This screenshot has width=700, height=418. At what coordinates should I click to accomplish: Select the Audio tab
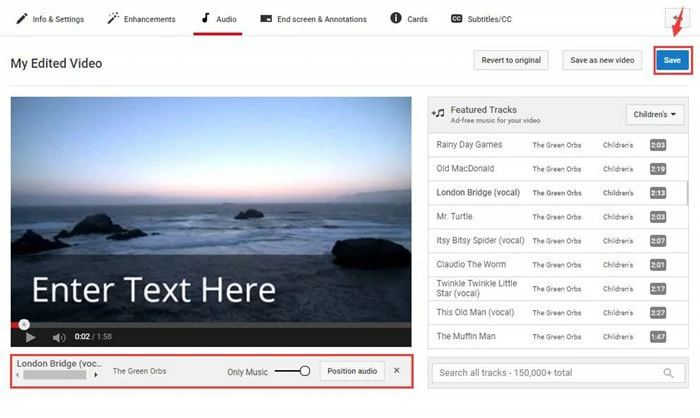(218, 19)
